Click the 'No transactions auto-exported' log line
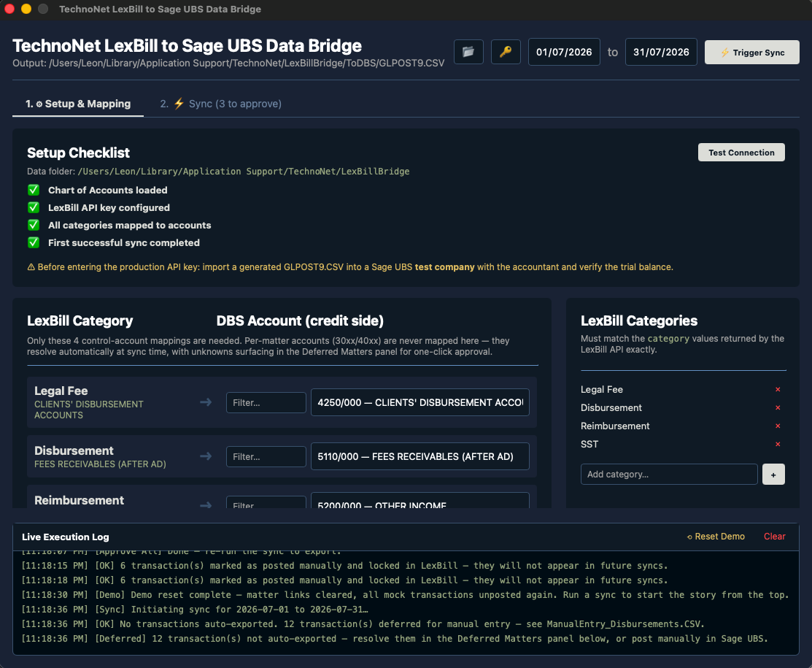The width and height of the screenshot is (812, 668). (x=363, y=624)
